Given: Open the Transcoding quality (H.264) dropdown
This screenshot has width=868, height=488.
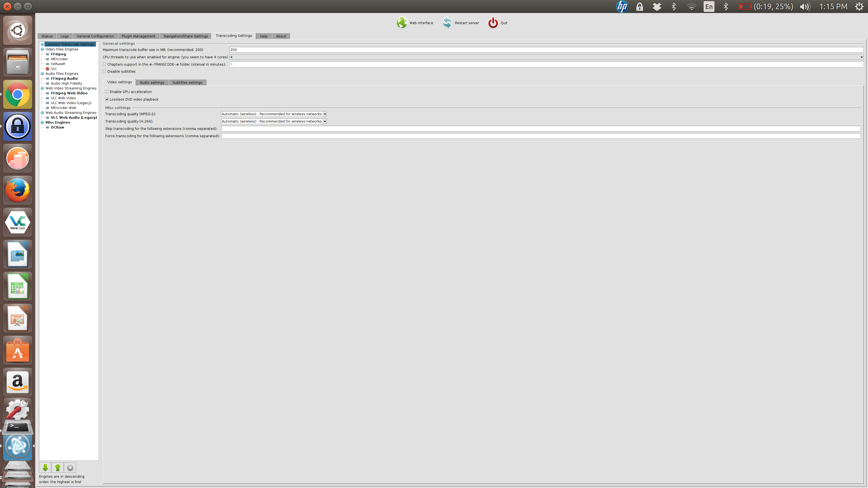Looking at the screenshot, I should click(x=324, y=121).
